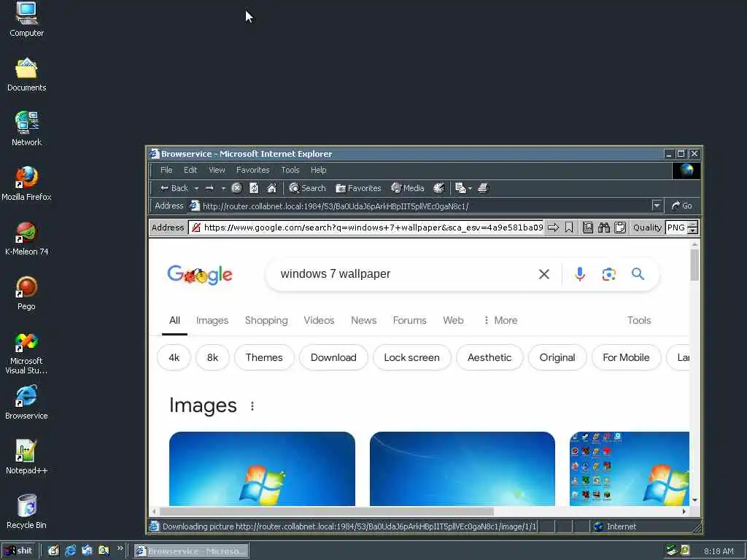This screenshot has width=747, height=560.
Task: Select the Aesthetic filter chip
Action: pyautogui.click(x=489, y=357)
